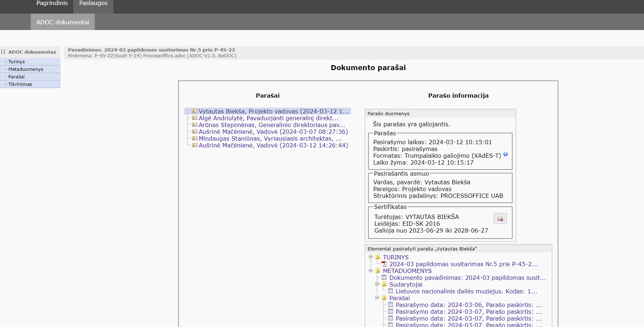644x327 pixels.
Task: Click signature icon beside Arūnas Steponėnas
Action: pyautogui.click(x=195, y=125)
